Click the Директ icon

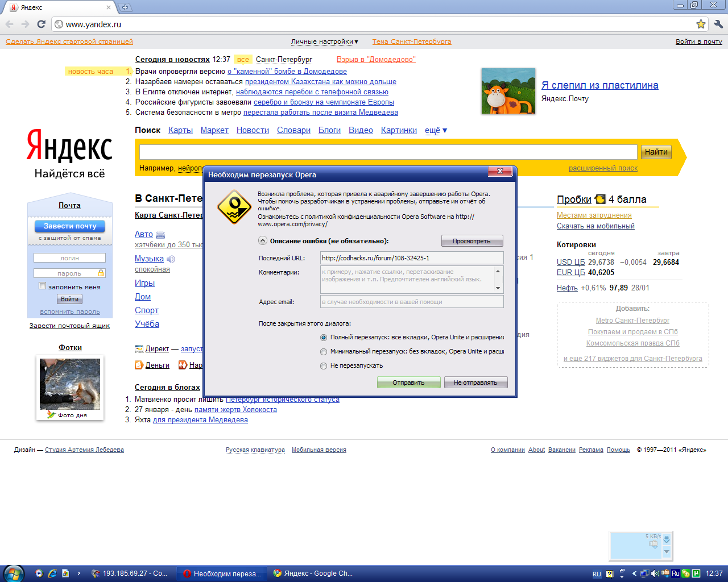[139, 349]
